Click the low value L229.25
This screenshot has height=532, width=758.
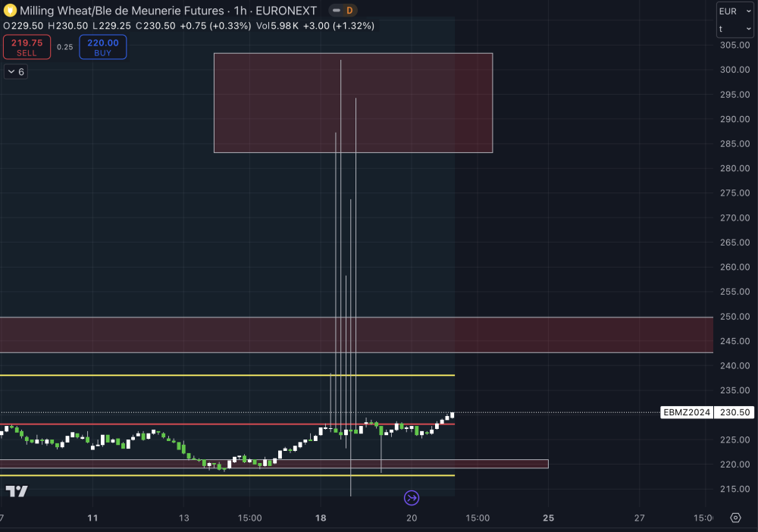point(111,26)
